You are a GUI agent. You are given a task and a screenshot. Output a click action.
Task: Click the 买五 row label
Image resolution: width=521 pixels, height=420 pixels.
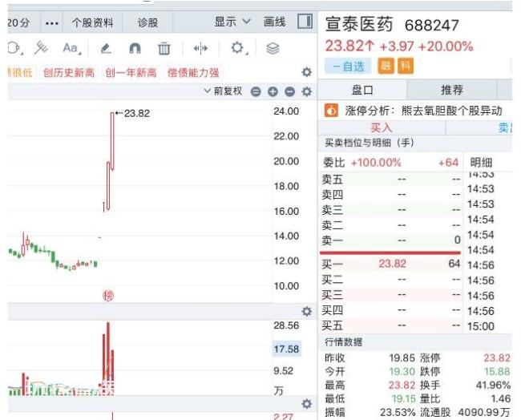[x=333, y=325]
